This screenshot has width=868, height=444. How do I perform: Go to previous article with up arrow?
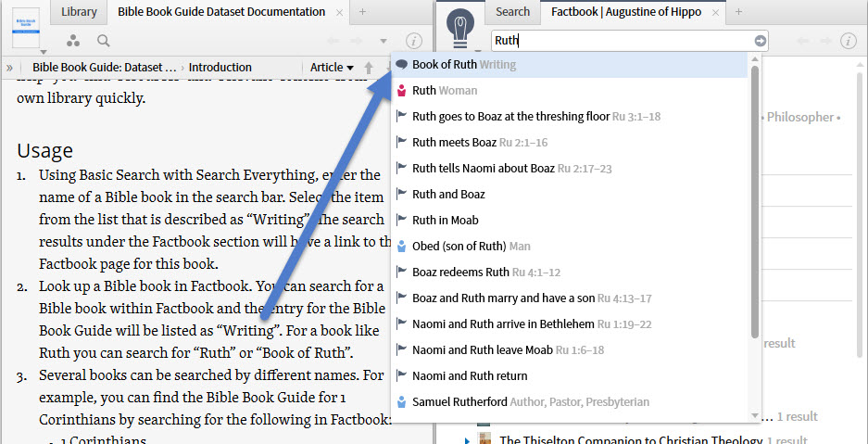click(x=369, y=68)
